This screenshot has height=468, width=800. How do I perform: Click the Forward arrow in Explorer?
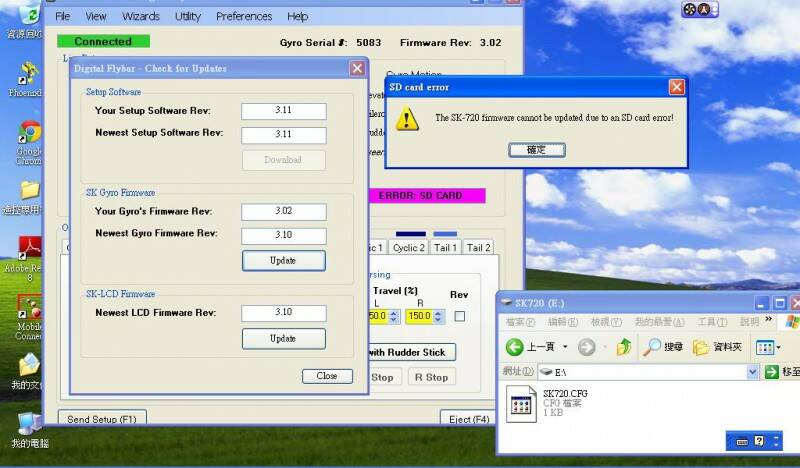(587, 347)
